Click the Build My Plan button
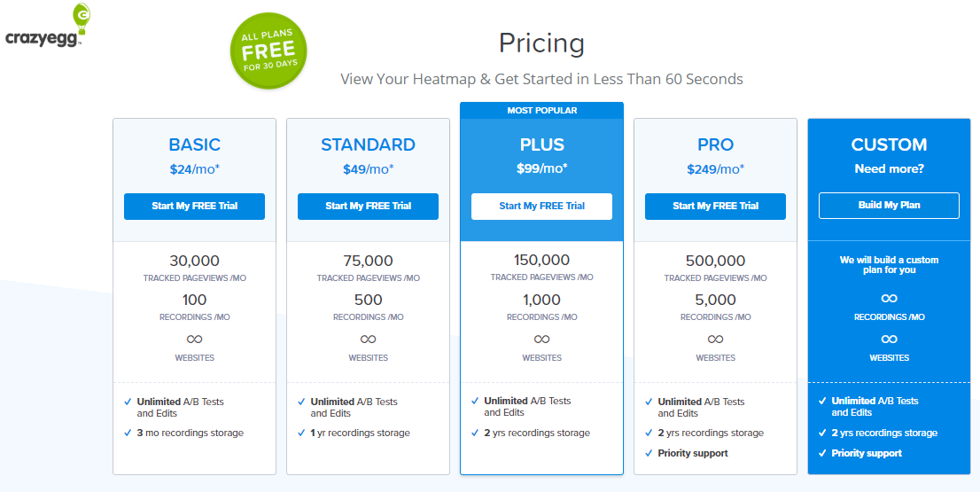Image resolution: width=980 pixels, height=492 pixels. tap(890, 206)
